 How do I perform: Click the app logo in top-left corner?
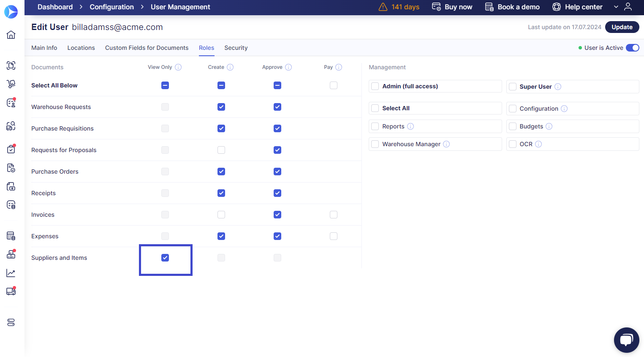11,12
